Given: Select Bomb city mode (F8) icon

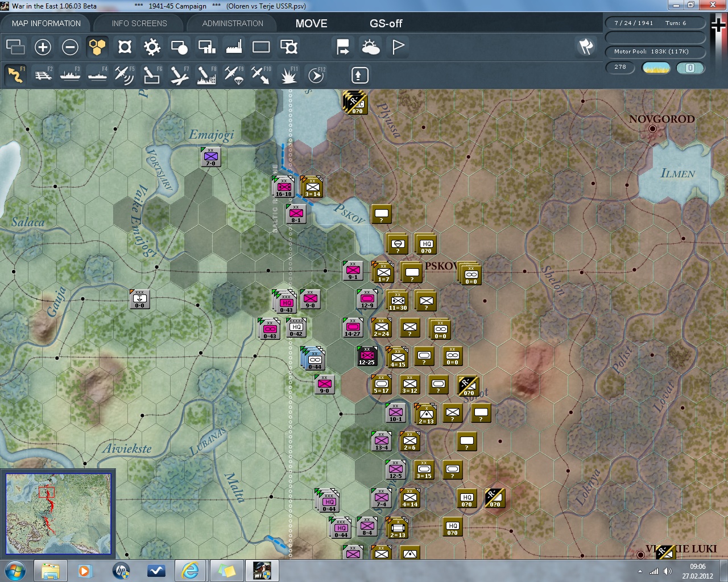Looking at the screenshot, I should coord(206,74).
